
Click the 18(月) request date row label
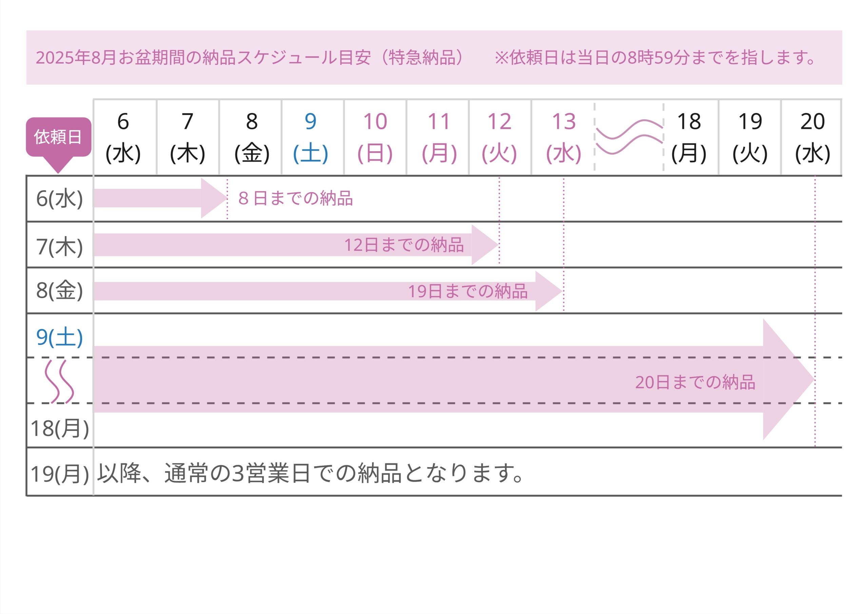60,428
